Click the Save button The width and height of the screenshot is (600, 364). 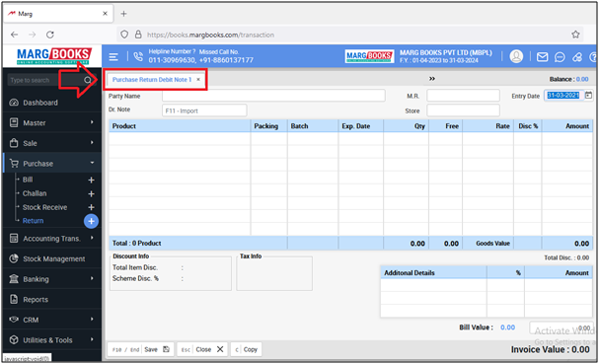click(140, 349)
